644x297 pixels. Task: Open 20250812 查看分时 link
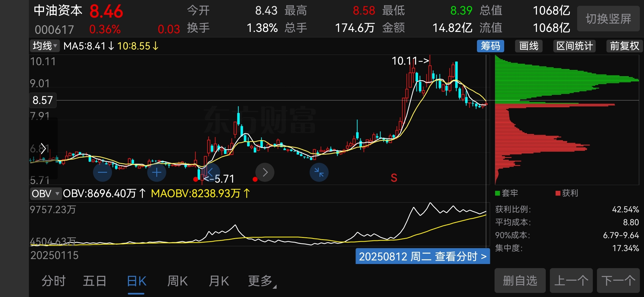[423, 256]
